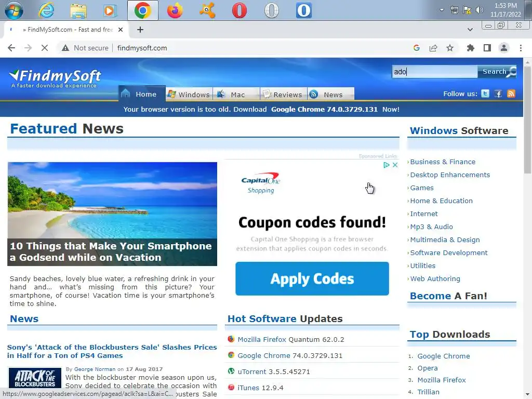532x399 pixels.
Task: Click the author George Norman link
Action: point(95,369)
